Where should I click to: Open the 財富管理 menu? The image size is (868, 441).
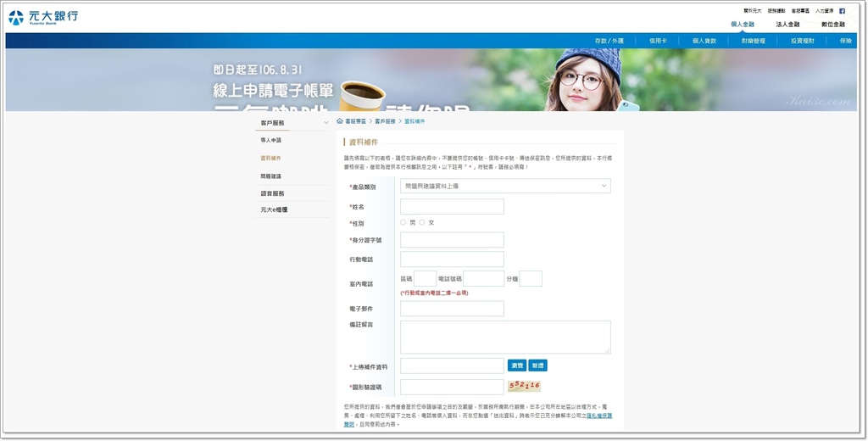754,41
